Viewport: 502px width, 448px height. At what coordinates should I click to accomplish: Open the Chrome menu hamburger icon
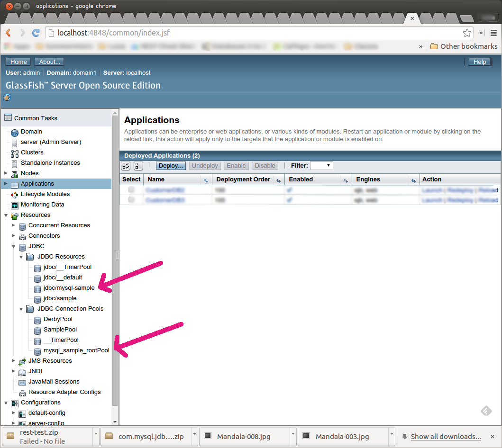coord(493,33)
